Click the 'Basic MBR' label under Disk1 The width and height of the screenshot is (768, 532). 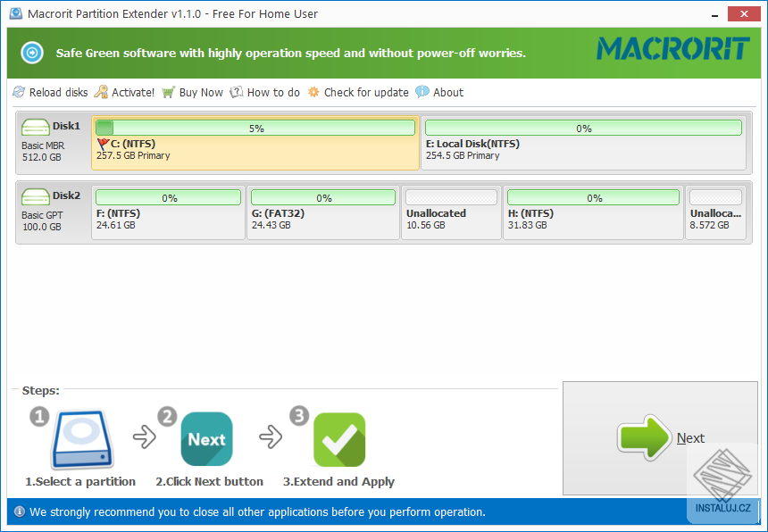(43, 145)
